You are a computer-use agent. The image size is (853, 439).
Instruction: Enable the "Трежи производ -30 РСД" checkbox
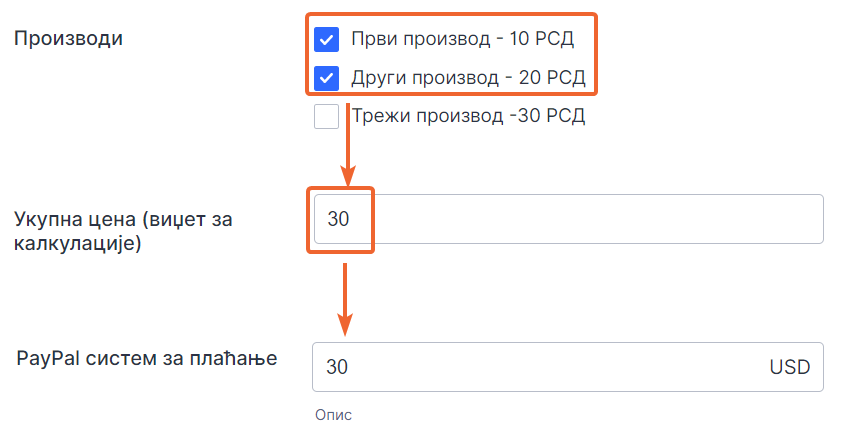[327, 116]
